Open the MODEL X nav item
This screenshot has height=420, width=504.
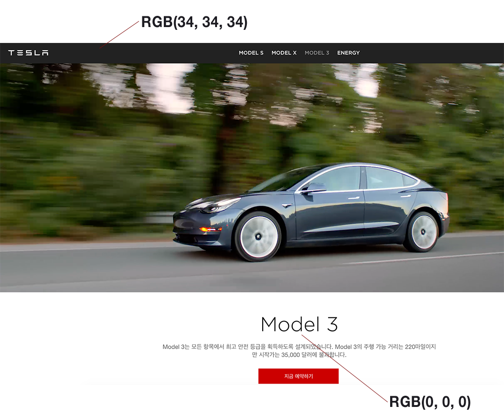tap(284, 53)
